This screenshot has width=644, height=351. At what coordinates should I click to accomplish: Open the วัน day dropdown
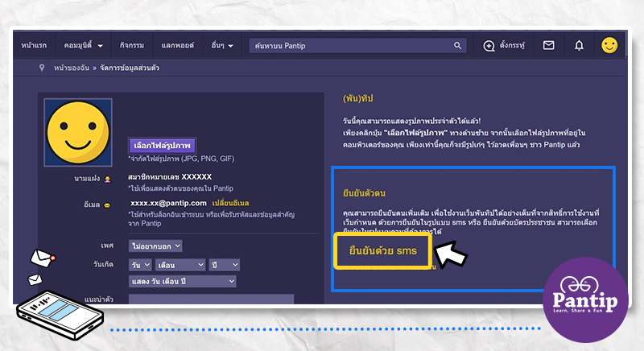(140, 265)
